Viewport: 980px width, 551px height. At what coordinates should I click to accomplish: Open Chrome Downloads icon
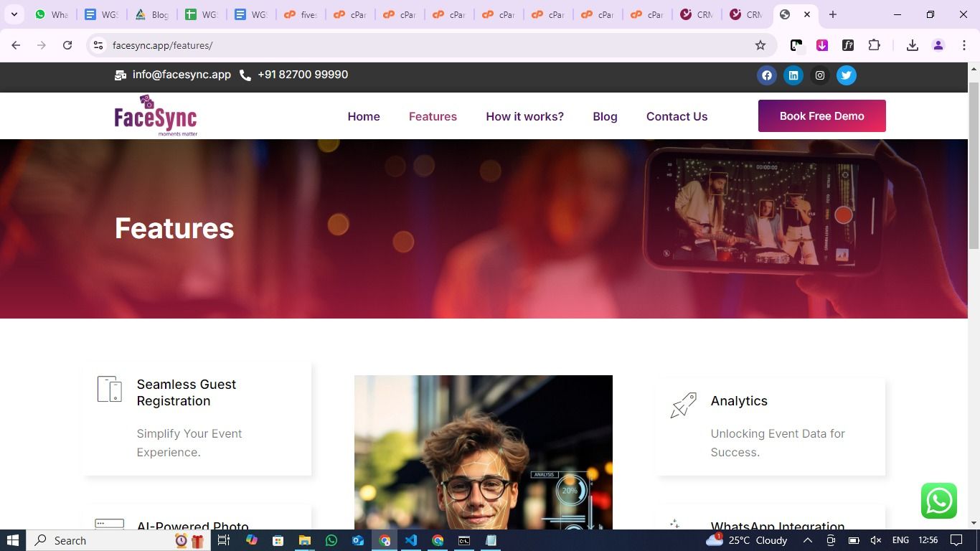coord(913,45)
